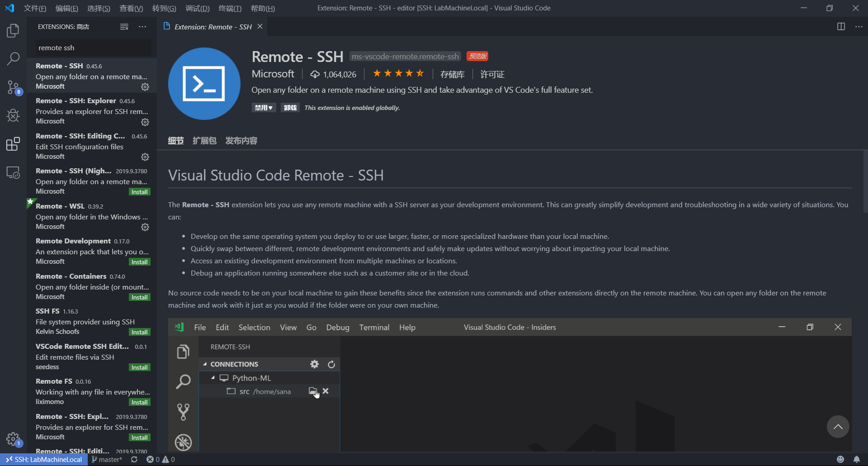Open the 帮助(H) menu
The width and height of the screenshot is (868, 466).
[x=263, y=8]
